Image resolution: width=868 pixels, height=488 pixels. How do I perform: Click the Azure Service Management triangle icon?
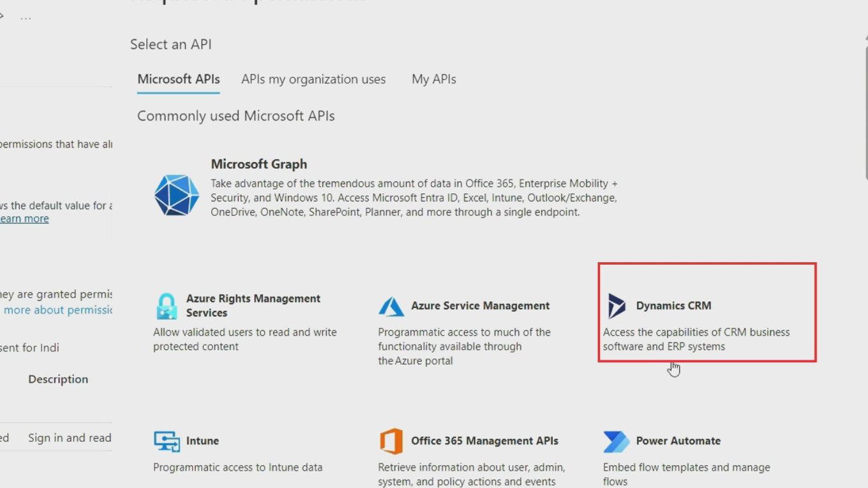pos(391,306)
